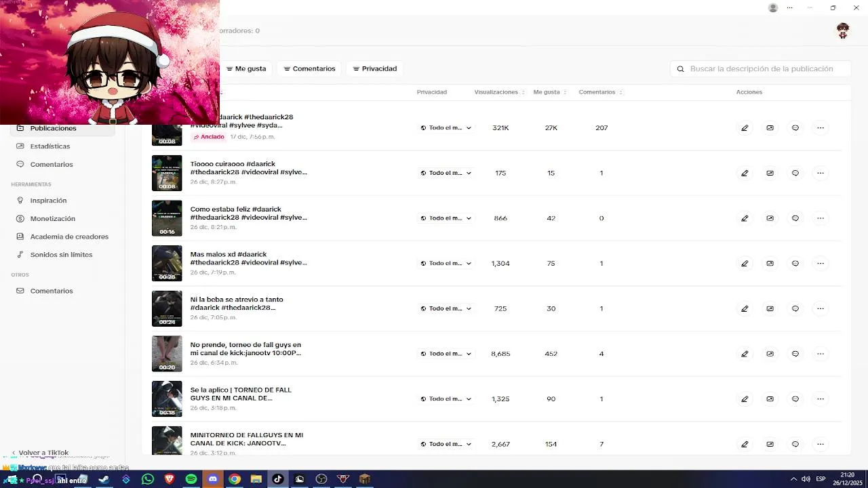The width and height of the screenshot is (868, 488).
Task: Open WhatsApp from the taskbar
Action: pos(148,479)
